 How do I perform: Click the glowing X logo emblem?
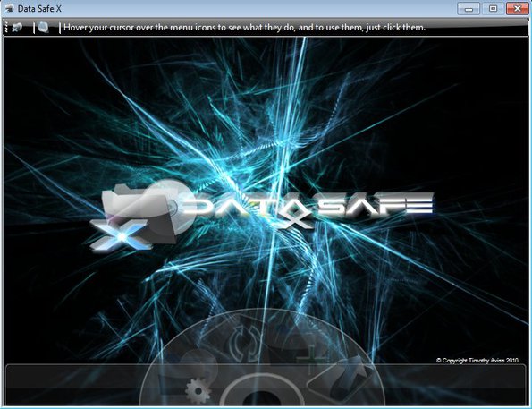[x=120, y=234]
